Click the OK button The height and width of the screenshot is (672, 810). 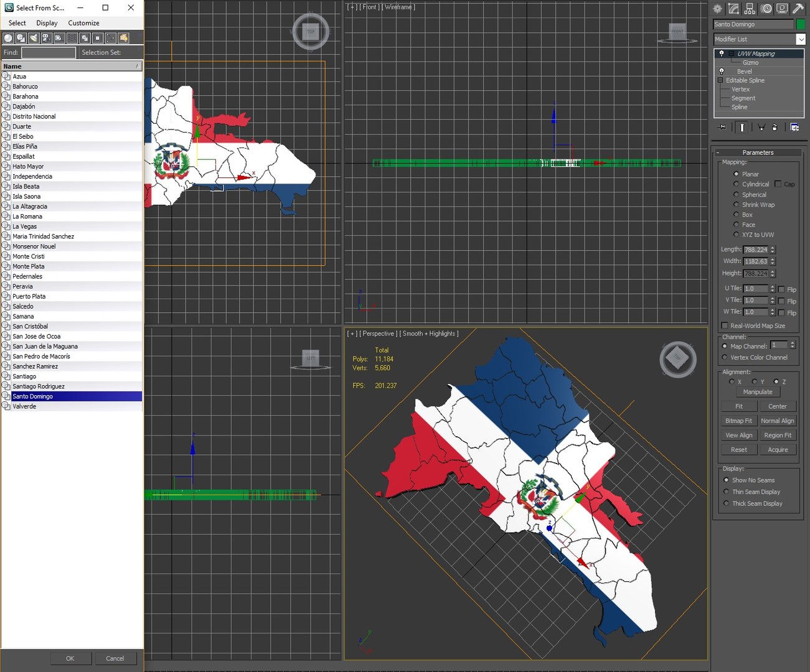click(x=70, y=658)
